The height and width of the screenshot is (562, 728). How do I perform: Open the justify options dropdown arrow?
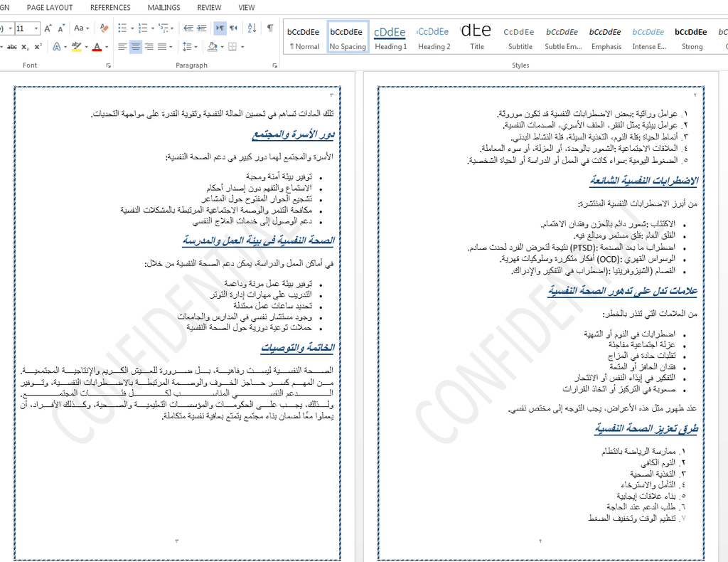[171, 46]
